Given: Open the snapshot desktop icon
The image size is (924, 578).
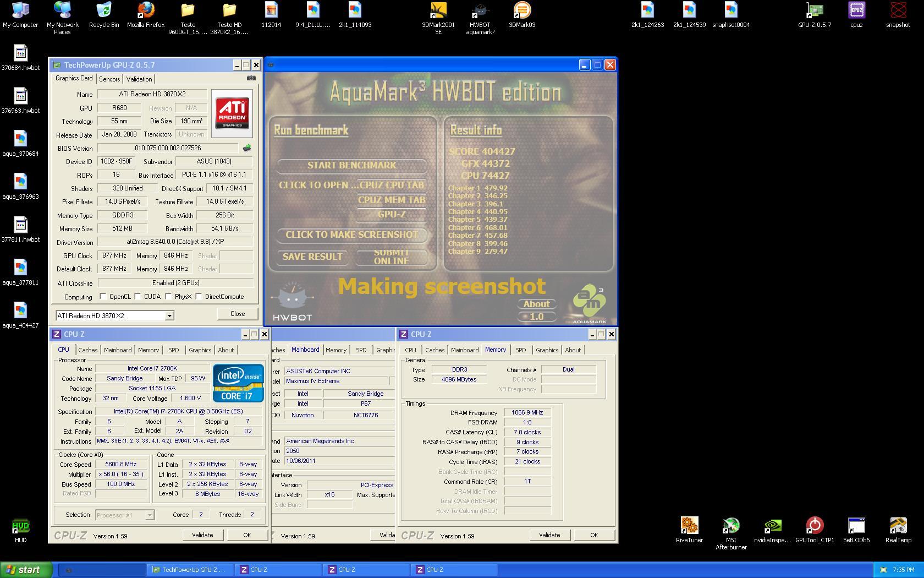Looking at the screenshot, I should 898,15.
